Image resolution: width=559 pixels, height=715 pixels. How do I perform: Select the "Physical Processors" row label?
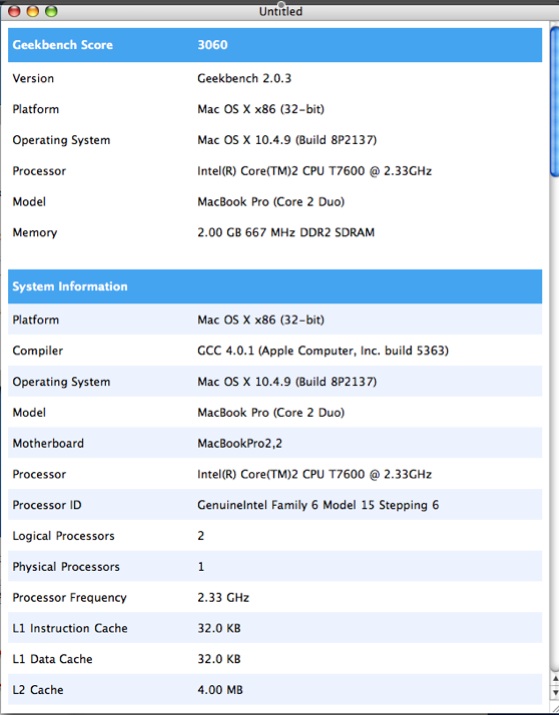coord(66,567)
